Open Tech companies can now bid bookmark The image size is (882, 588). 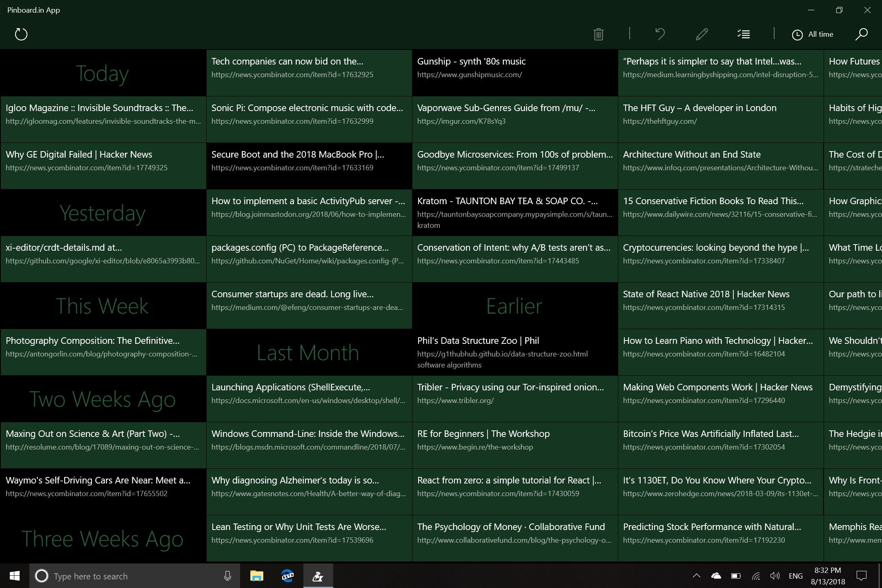click(x=309, y=73)
